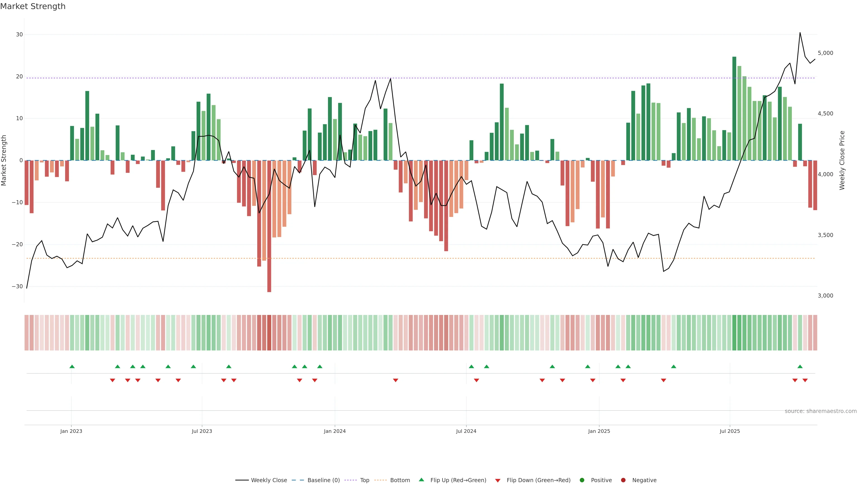Viewport: 868px width, 488px height.
Task: Click the Positive green circle legend icon
Action: pos(582,480)
